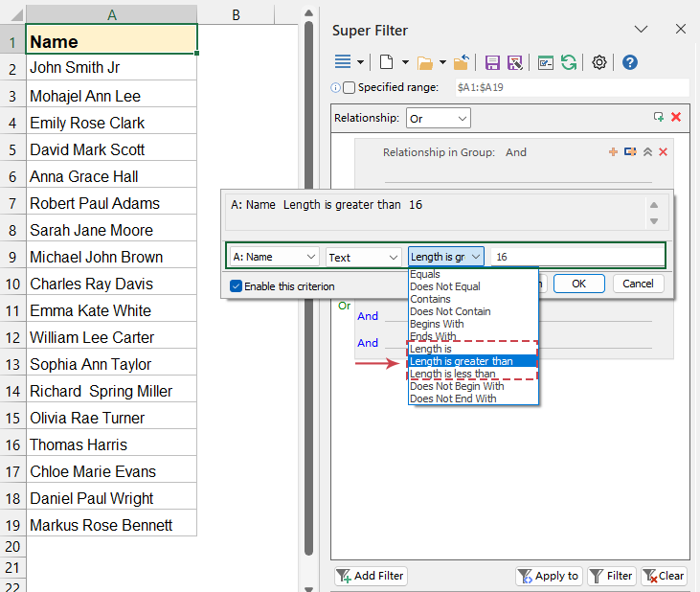The image size is (700, 592).
Task: Check the Specified range checkbox
Action: [x=350, y=87]
